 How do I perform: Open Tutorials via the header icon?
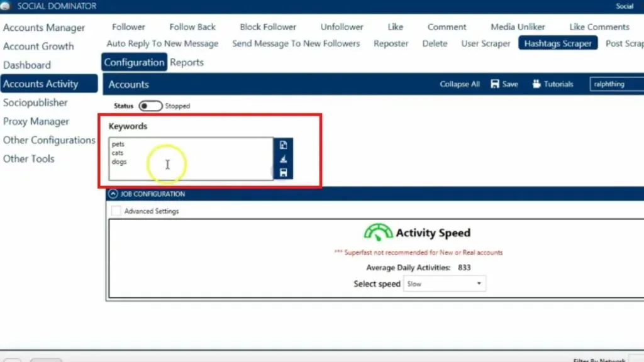[536, 84]
